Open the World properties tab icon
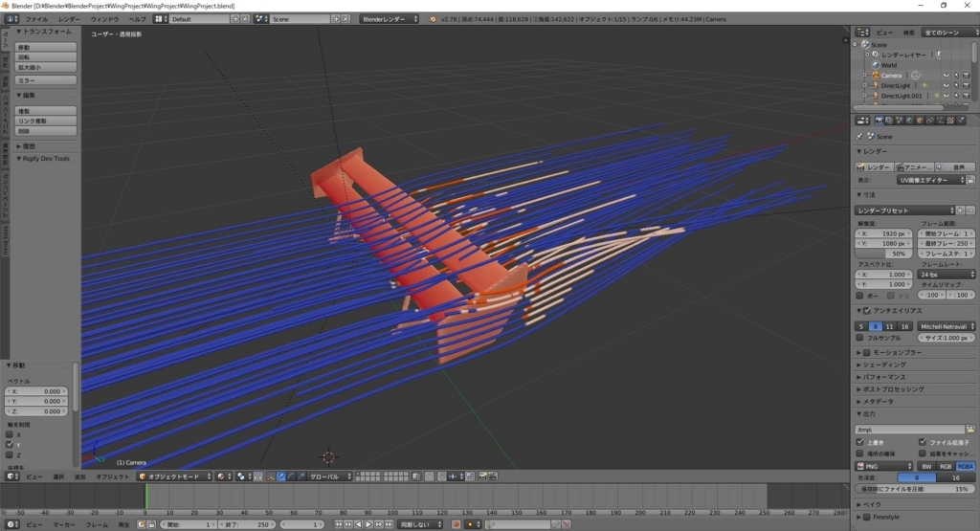 click(x=909, y=121)
